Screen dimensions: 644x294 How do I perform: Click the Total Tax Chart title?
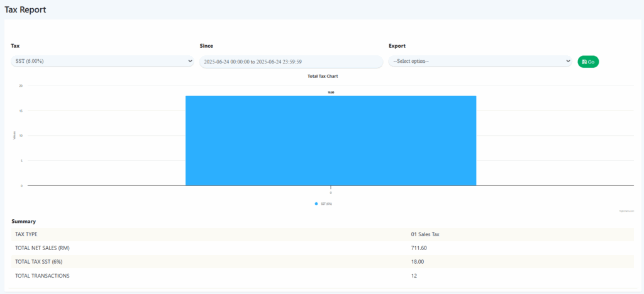[x=323, y=76]
